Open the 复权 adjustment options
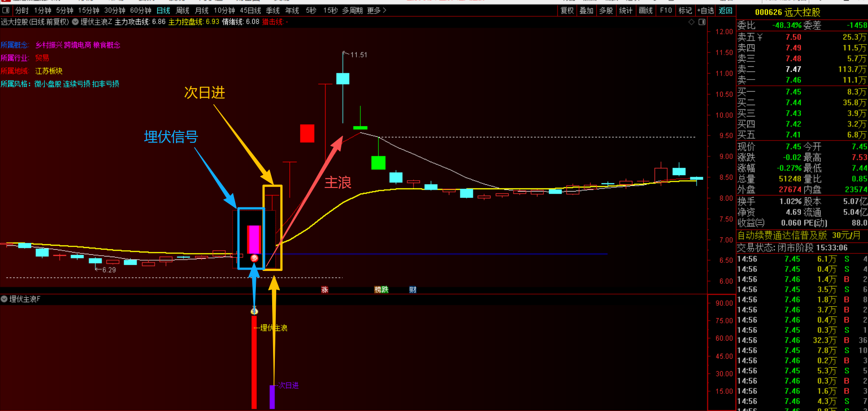868x411 pixels. [567, 10]
